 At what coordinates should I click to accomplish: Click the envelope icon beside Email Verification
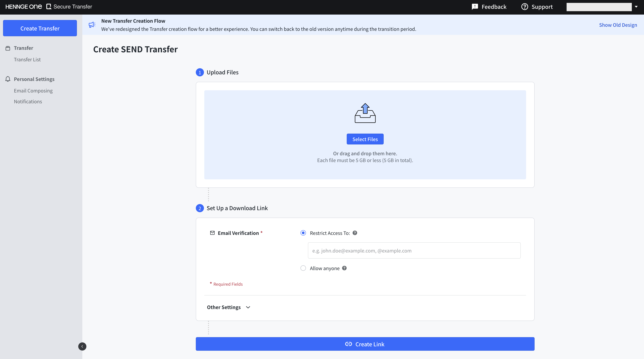[212, 233]
